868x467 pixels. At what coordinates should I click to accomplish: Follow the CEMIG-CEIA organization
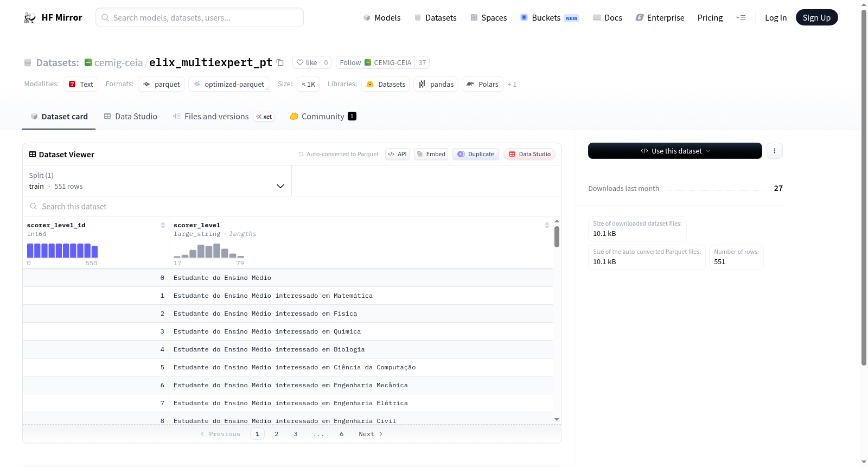point(375,62)
